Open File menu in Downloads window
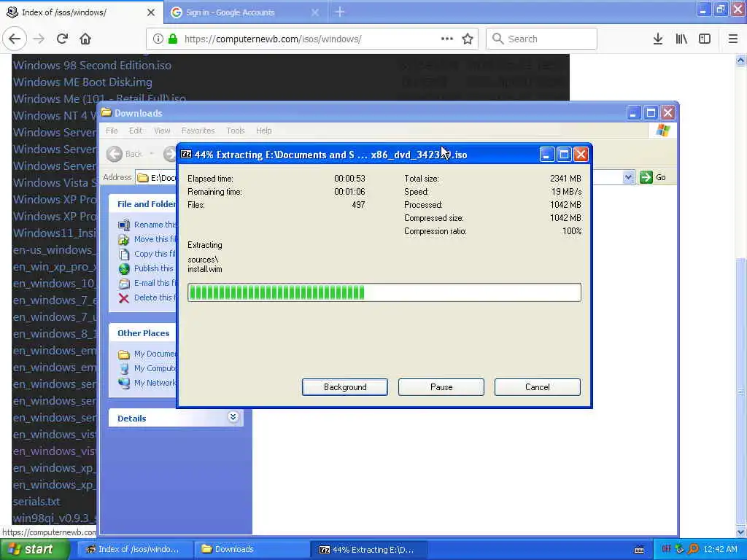This screenshot has width=747, height=560. (x=112, y=131)
